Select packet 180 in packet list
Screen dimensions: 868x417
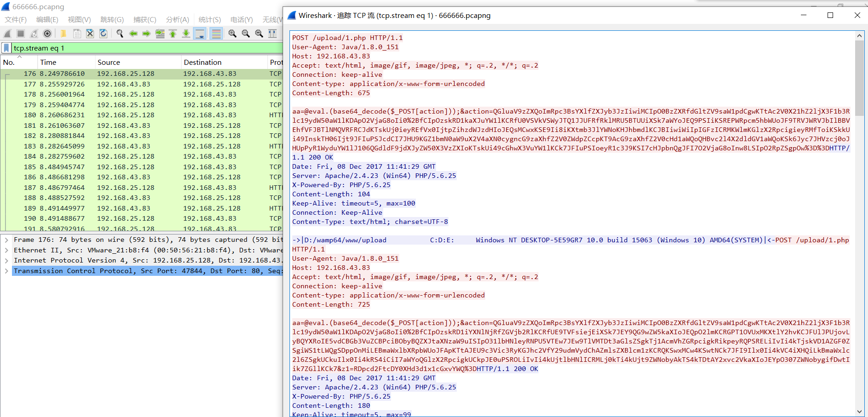[x=142, y=115]
